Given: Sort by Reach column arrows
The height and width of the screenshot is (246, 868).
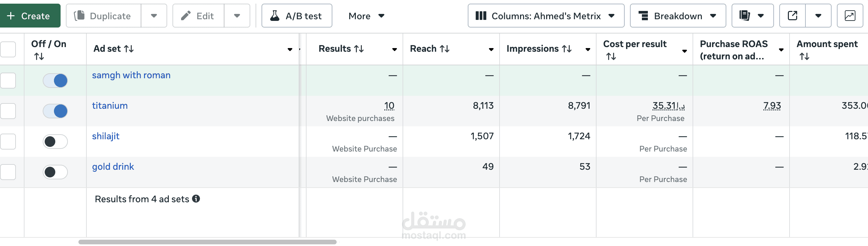Looking at the screenshot, I should (x=445, y=49).
